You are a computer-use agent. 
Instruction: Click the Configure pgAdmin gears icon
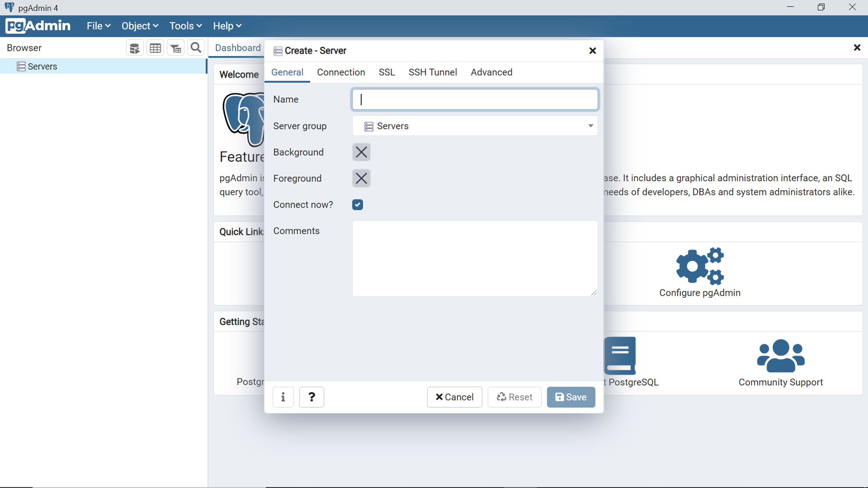click(700, 266)
